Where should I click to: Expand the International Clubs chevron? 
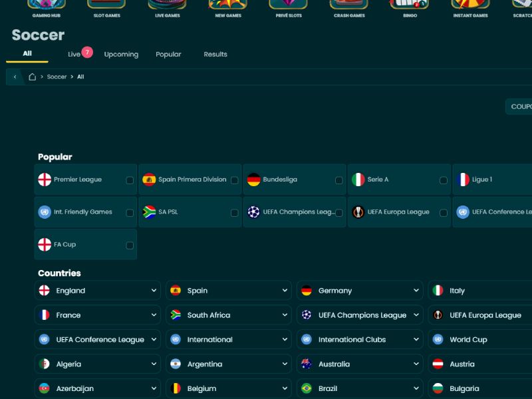[416, 339]
